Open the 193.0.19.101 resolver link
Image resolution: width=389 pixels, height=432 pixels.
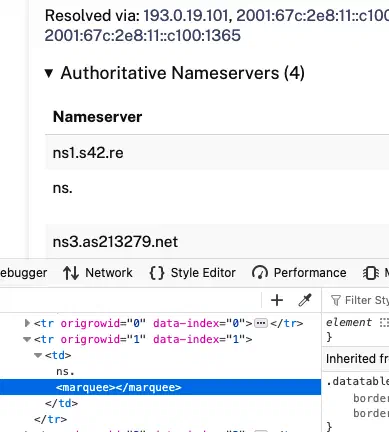tap(186, 16)
